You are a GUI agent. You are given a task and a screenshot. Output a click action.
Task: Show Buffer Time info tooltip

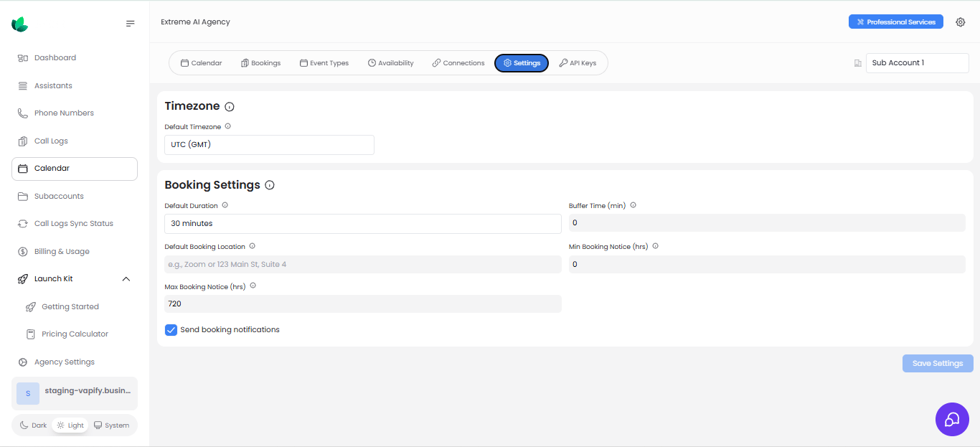[633, 205]
